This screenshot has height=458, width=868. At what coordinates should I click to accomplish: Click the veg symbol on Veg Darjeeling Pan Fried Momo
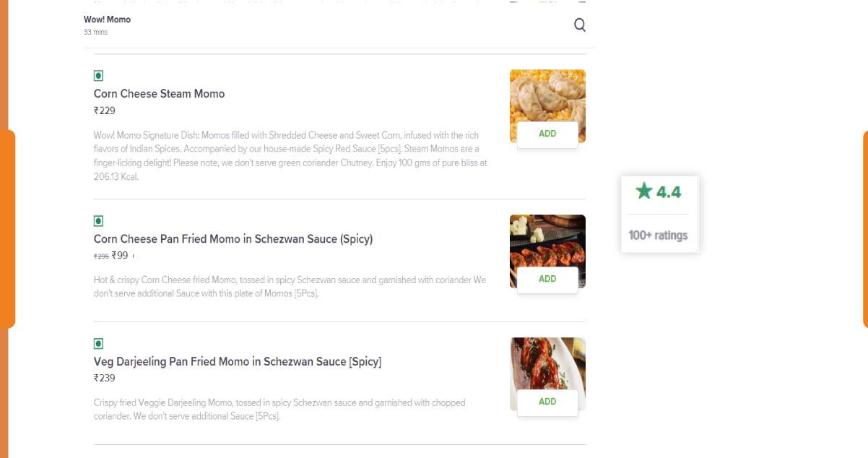[97, 344]
